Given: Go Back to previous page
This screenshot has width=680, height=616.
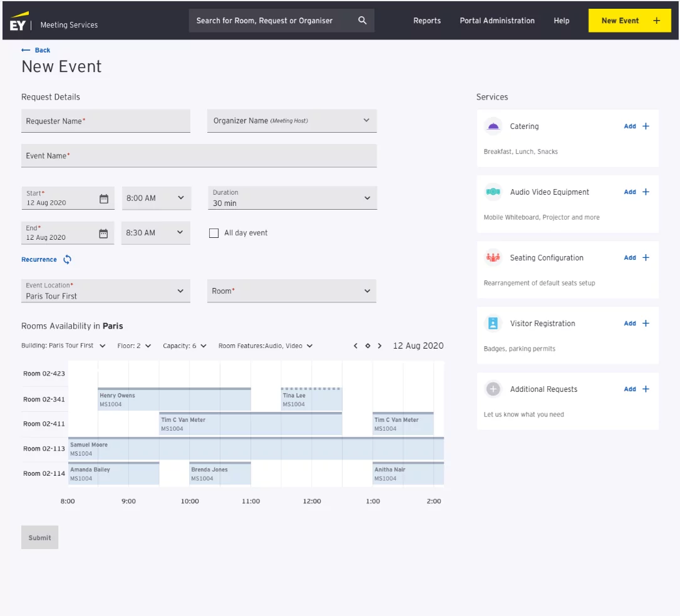Looking at the screenshot, I should (36, 50).
